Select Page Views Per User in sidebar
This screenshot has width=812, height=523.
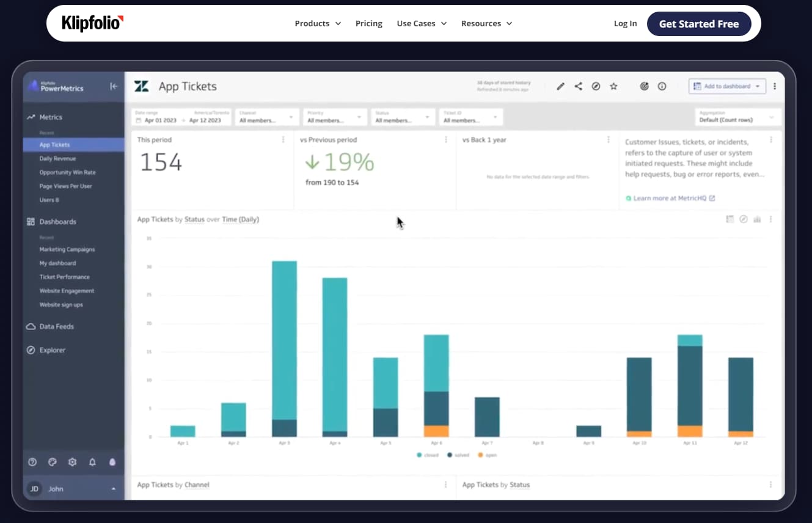click(x=65, y=186)
